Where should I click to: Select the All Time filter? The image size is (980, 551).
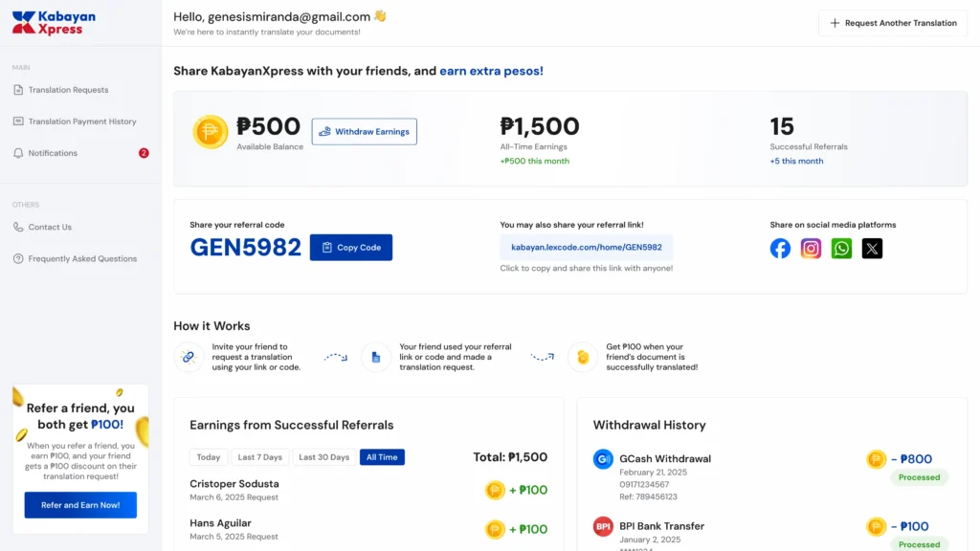(x=382, y=457)
